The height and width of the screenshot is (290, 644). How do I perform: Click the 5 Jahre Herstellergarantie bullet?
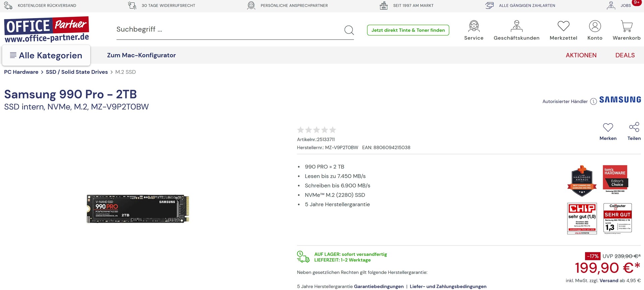337,205
